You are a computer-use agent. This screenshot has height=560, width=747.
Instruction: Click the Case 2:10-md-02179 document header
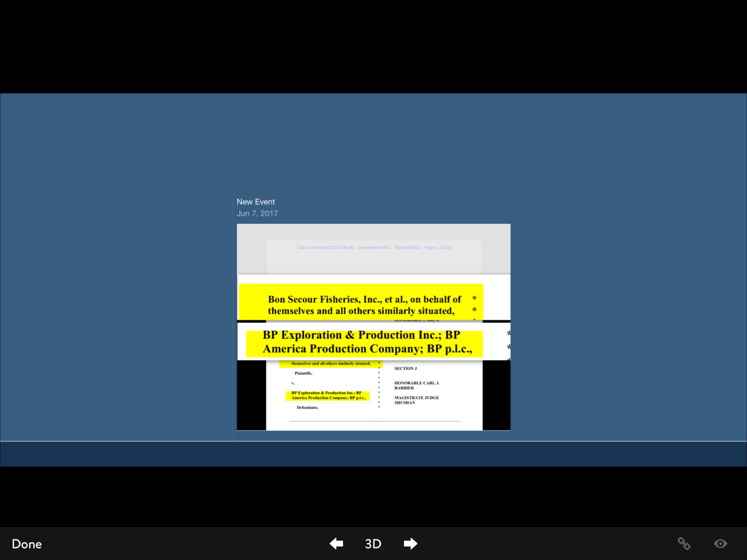(x=374, y=247)
